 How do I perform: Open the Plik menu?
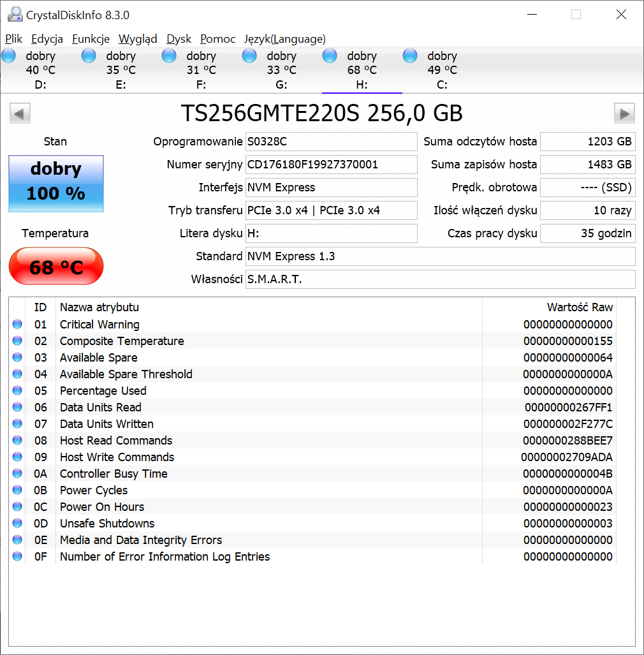[14, 39]
